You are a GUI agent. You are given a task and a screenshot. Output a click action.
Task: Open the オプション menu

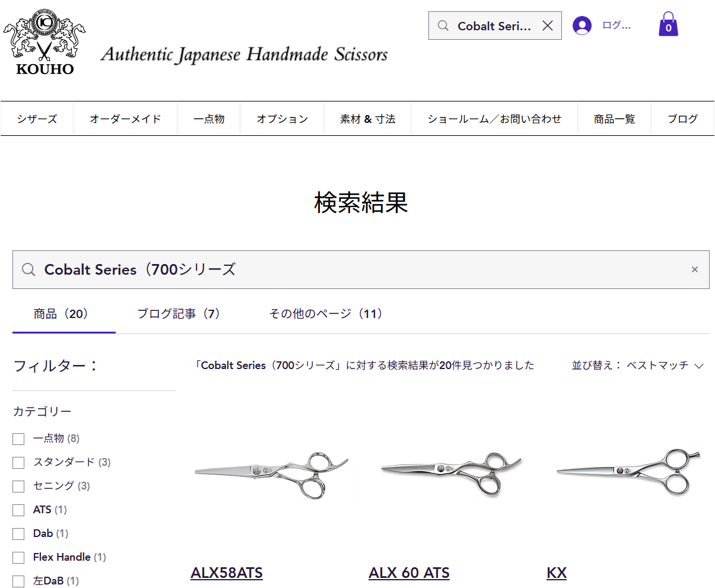click(282, 119)
